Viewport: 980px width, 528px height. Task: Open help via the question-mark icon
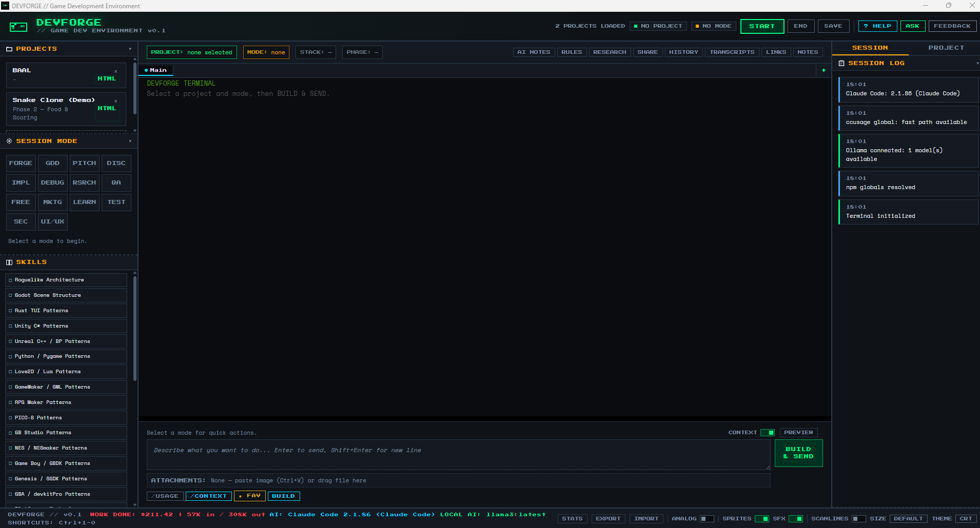(877, 26)
